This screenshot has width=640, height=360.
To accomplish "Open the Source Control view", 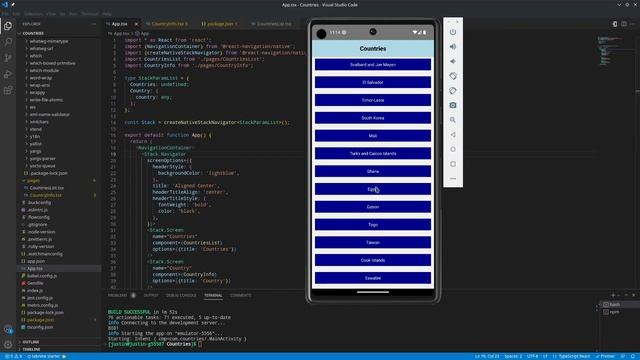I will click(8, 58).
